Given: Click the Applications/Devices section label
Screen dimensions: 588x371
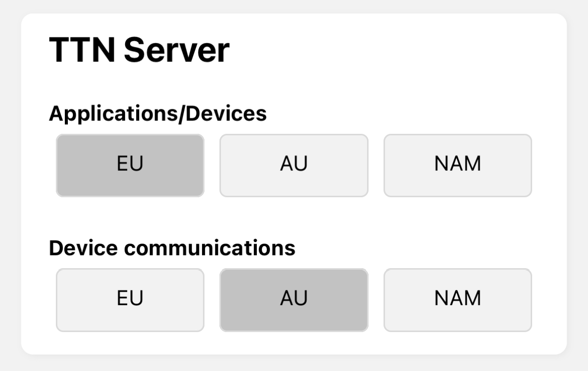Looking at the screenshot, I should 158,114.
